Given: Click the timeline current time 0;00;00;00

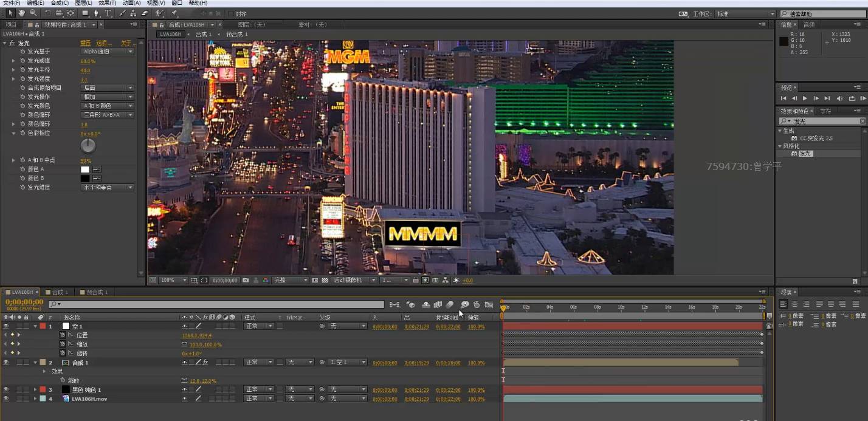Looking at the screenshot, I should pos(24,302).
